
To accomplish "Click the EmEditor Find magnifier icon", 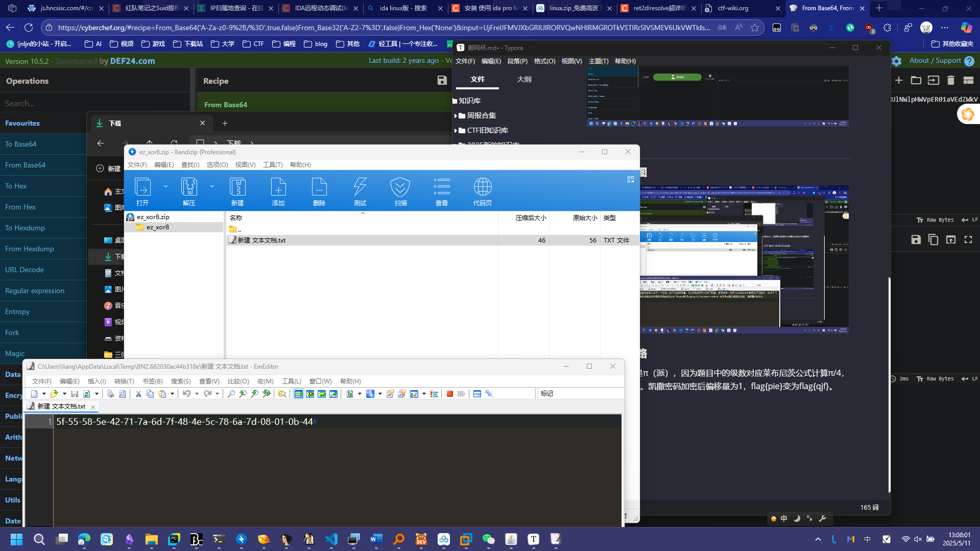I will click(231, 394).
